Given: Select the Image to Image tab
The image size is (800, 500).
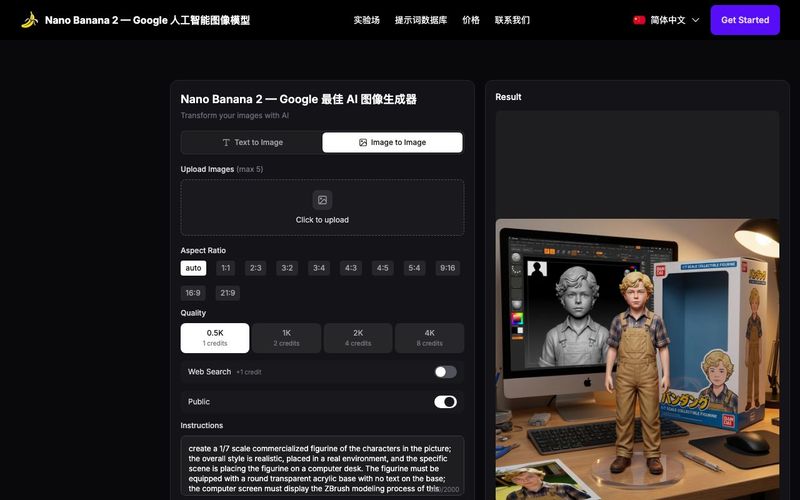Looking at the screenshot, I should [392, 142].
